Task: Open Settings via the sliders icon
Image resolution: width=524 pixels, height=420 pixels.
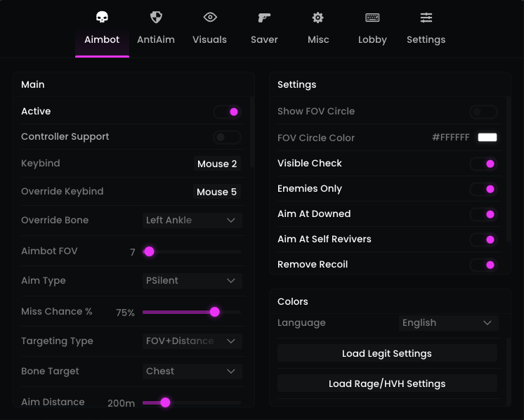Action: pos(426,18)
